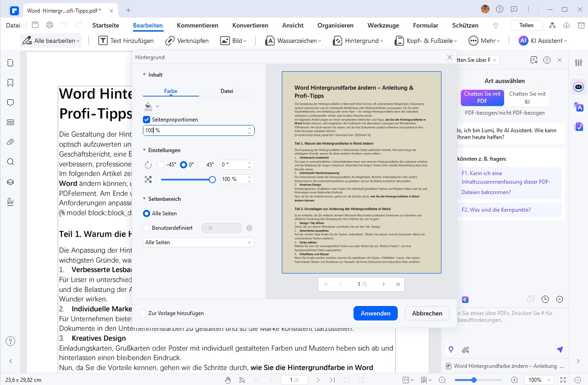Toggle the Seitenproportionen checkbox
The image size is (588, 385).
tap(146, 120)
